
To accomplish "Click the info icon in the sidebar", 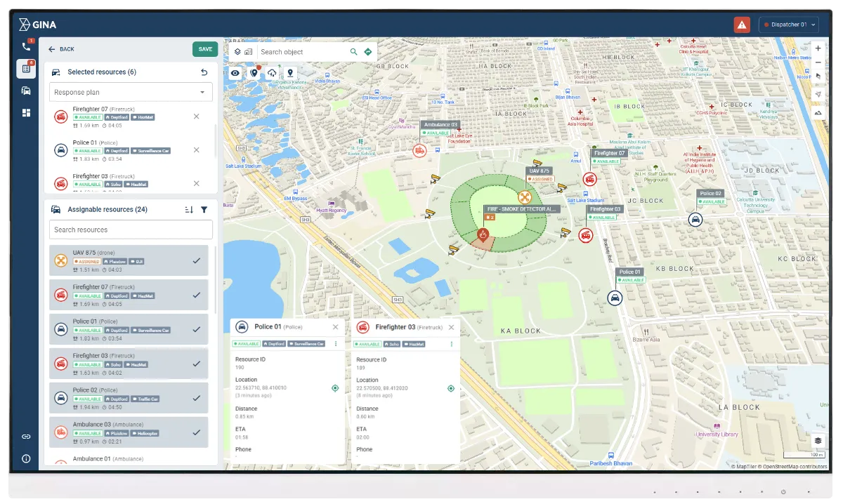I will click(x=26, y=458).
